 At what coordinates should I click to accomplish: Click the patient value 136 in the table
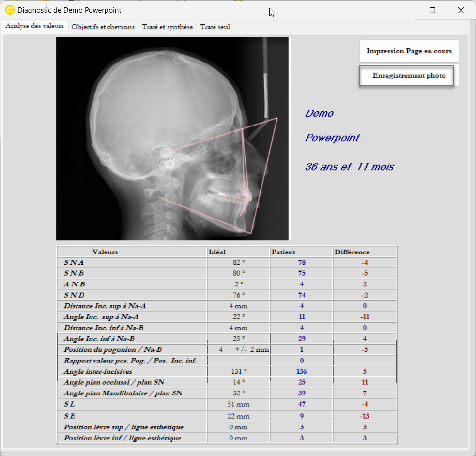click(301, 372)
